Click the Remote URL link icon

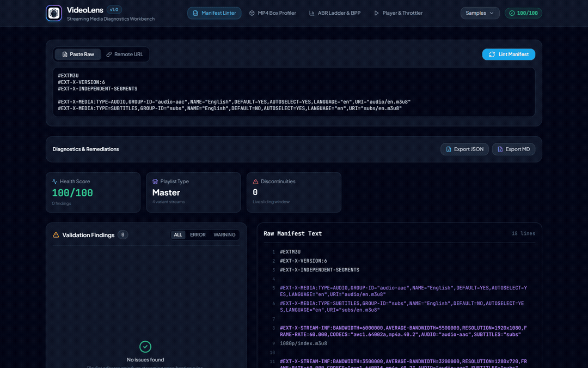(109, 55)
